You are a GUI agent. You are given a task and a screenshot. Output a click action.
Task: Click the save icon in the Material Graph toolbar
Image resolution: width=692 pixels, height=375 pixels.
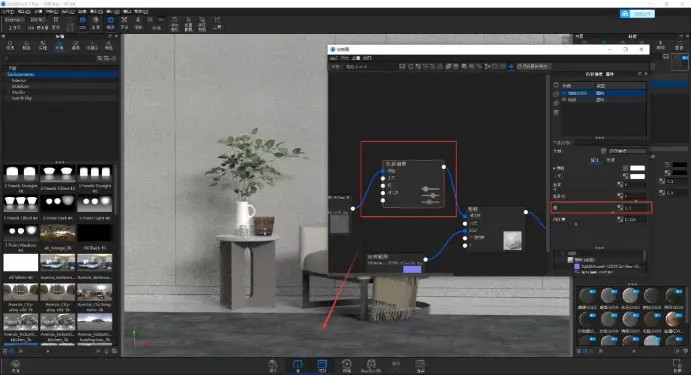(402, 67)
